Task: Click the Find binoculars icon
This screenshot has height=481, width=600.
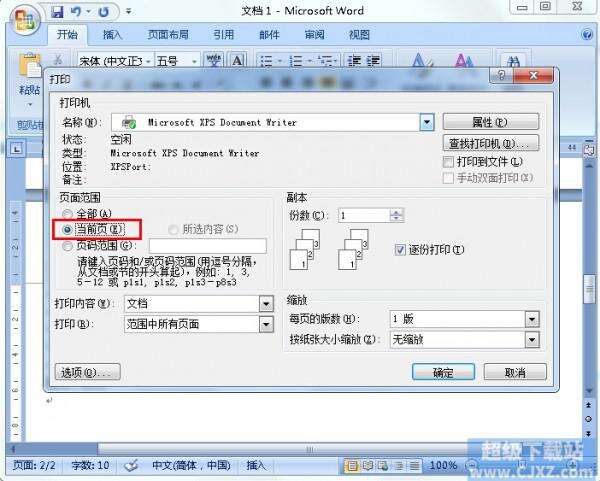Action: [514, 61]
